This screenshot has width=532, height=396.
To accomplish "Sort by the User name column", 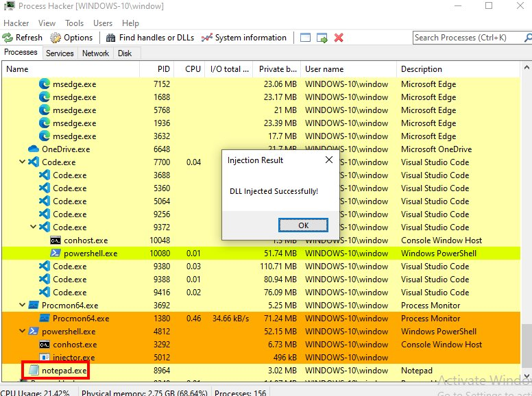I will pyautogui.click(x=349, y=69).
